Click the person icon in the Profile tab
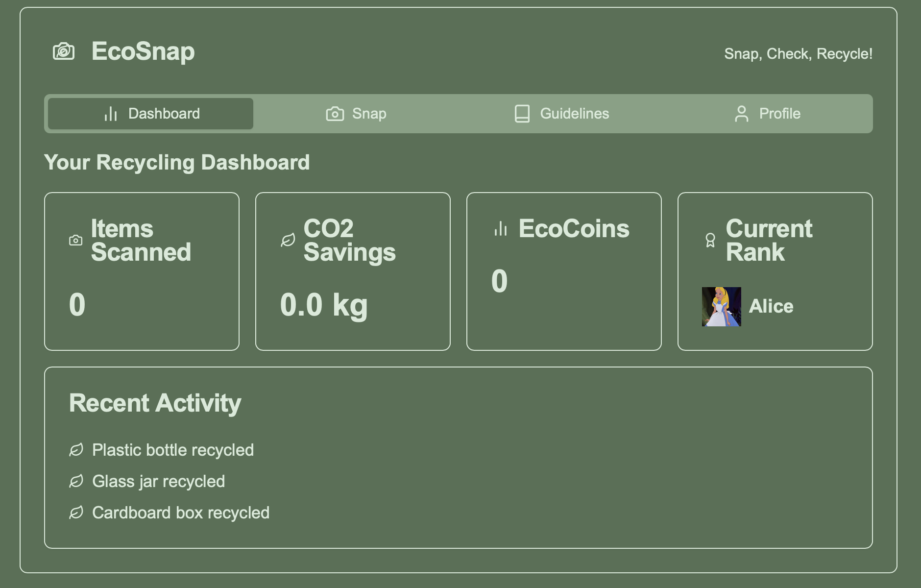 click(741, 113)
